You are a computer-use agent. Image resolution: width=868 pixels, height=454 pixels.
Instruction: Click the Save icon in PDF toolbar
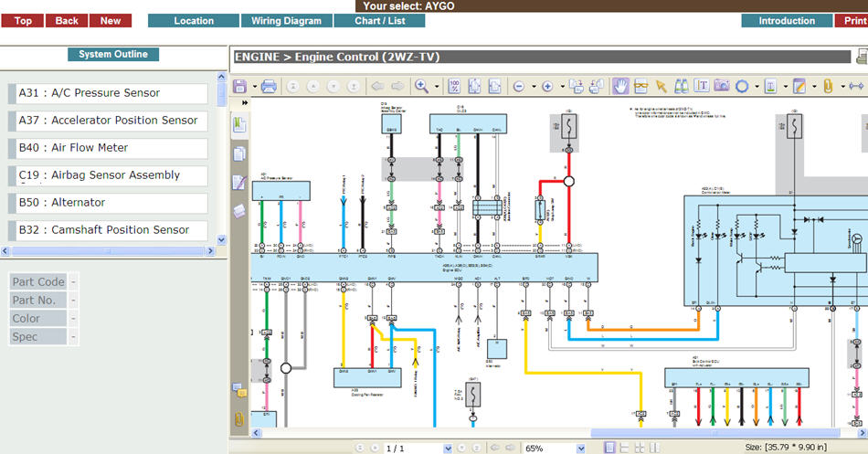(239, 87)
